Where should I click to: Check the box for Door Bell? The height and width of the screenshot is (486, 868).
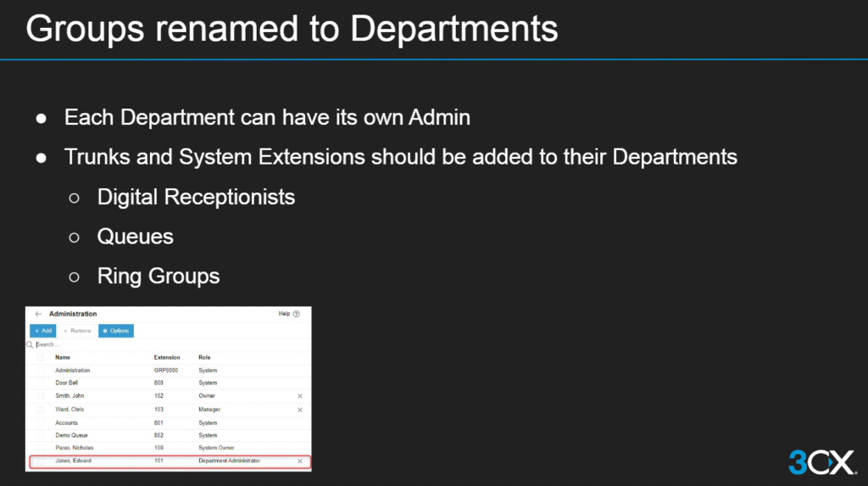point(41,383)
